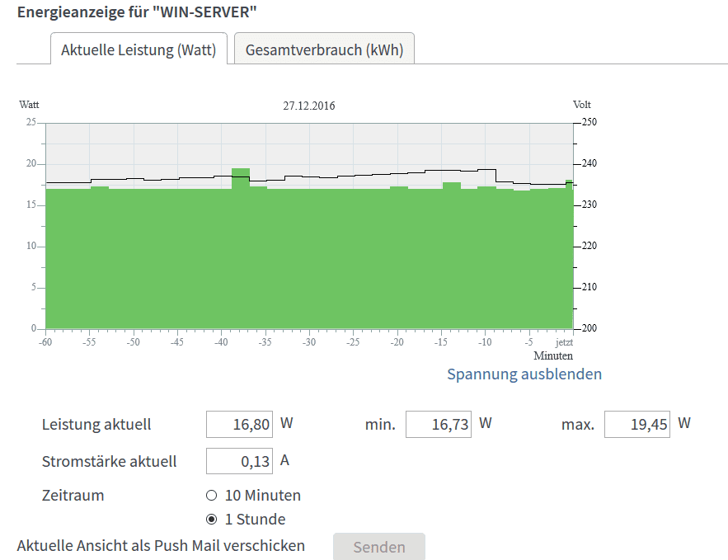The image size is (728, 560).
Task: Click the Stromstärke aktuell label
Action: pyautogui.click(x=109, y=462)
